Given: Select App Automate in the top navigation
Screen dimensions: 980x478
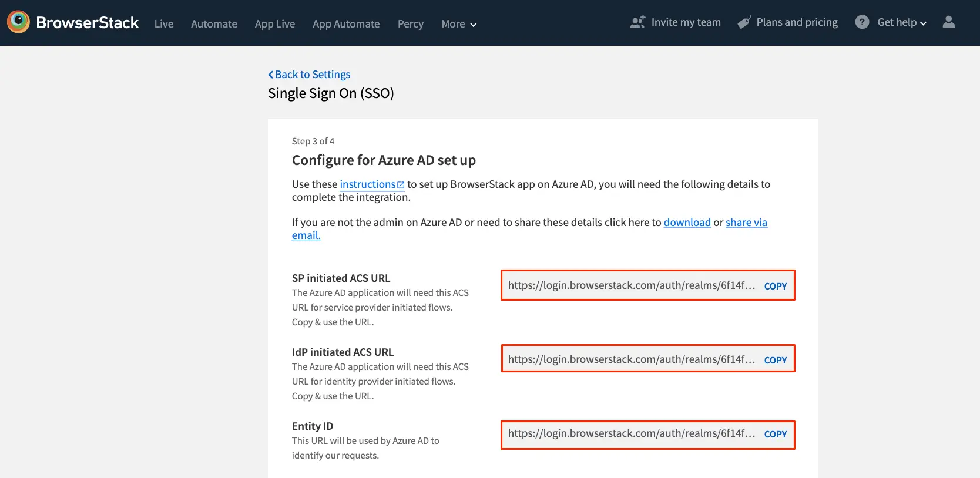Looking at the screenshot, I should point(345,24).
